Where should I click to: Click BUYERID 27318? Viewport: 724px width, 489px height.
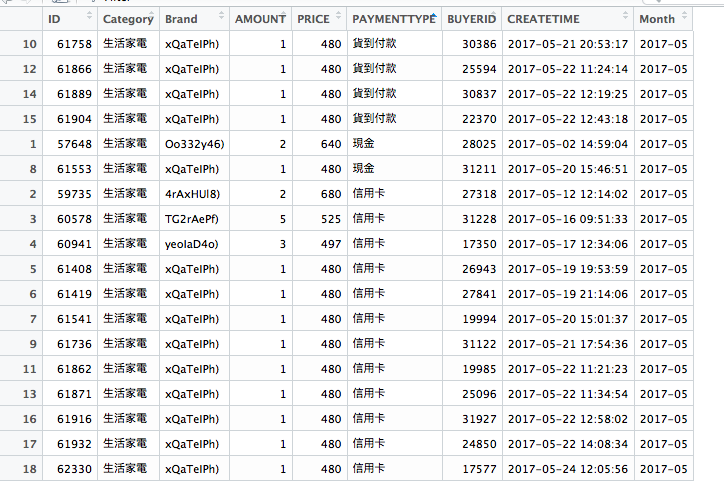[x=479, y=194]
